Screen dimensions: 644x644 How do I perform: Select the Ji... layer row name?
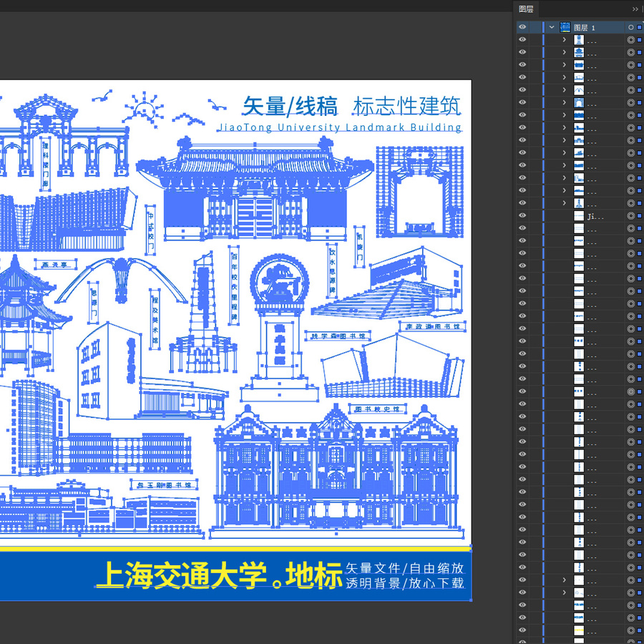[x=595, y=216]
